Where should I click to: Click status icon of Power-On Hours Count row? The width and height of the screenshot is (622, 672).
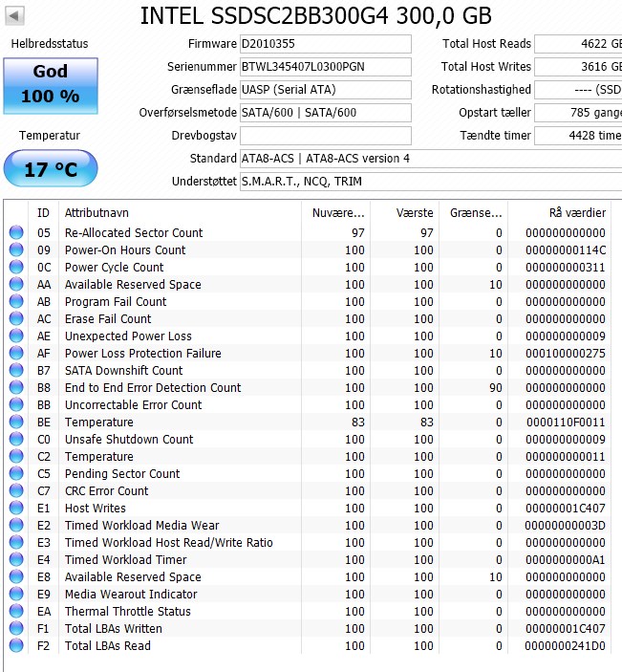(16, 249)
